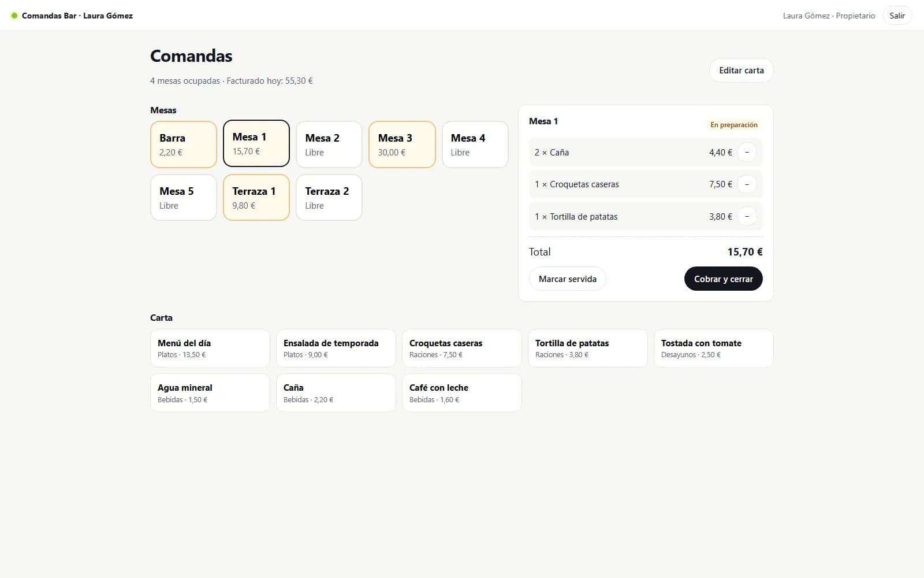Open free table Mesa 4
Image resolution: width=924 pixels, height=578 pixels.
click(x=475, y=144)
